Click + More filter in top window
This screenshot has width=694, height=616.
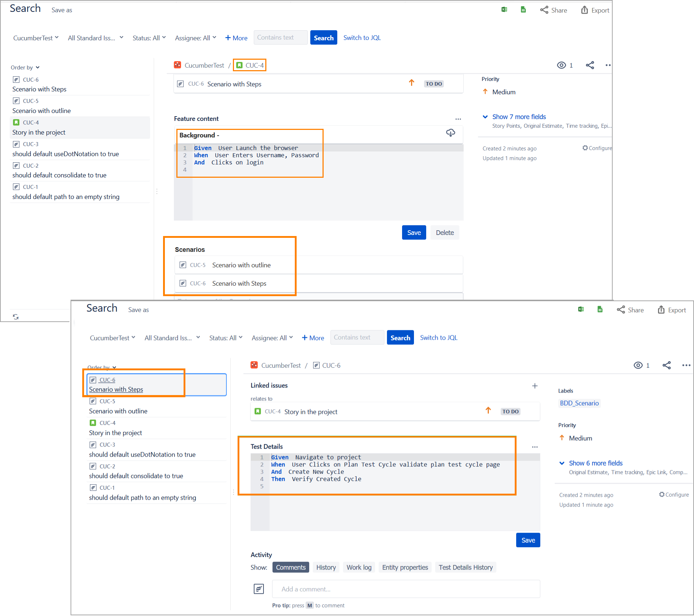click(236, 38)
